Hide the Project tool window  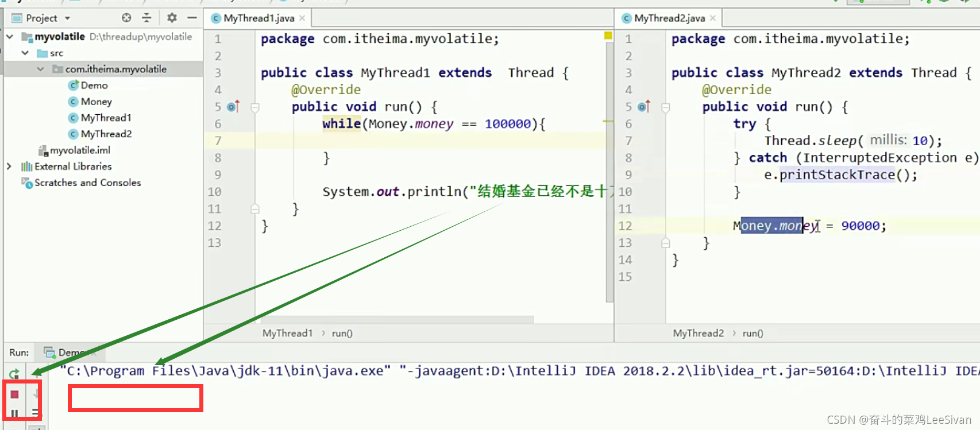(192, 18)
